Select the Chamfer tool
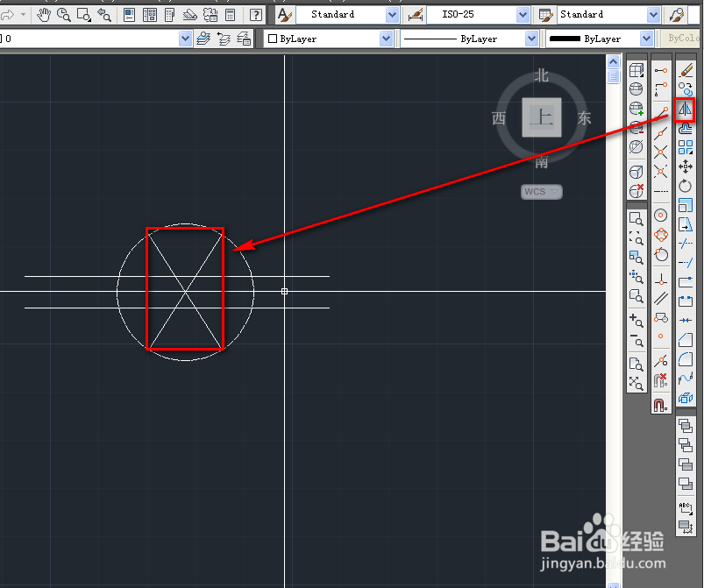This screenshot has height=588, width=704. 686,340
